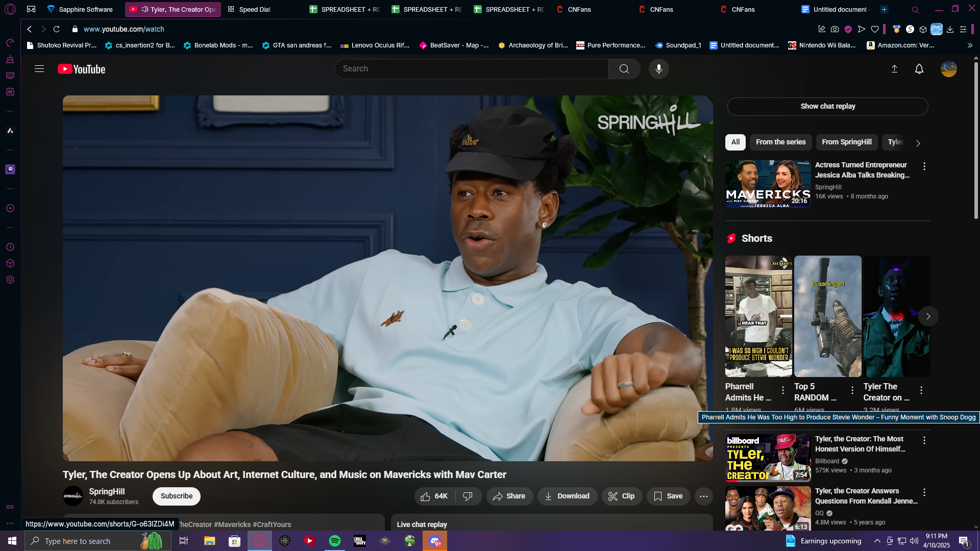Select the From the series chip
Image resolution: width=980 pixels, height=551 pixels.
pos(780,142)
